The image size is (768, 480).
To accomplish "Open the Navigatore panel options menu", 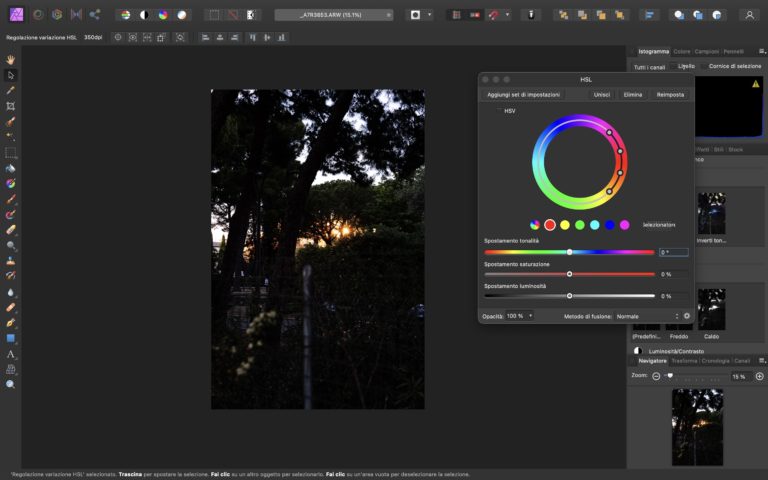I will (762, 360).
